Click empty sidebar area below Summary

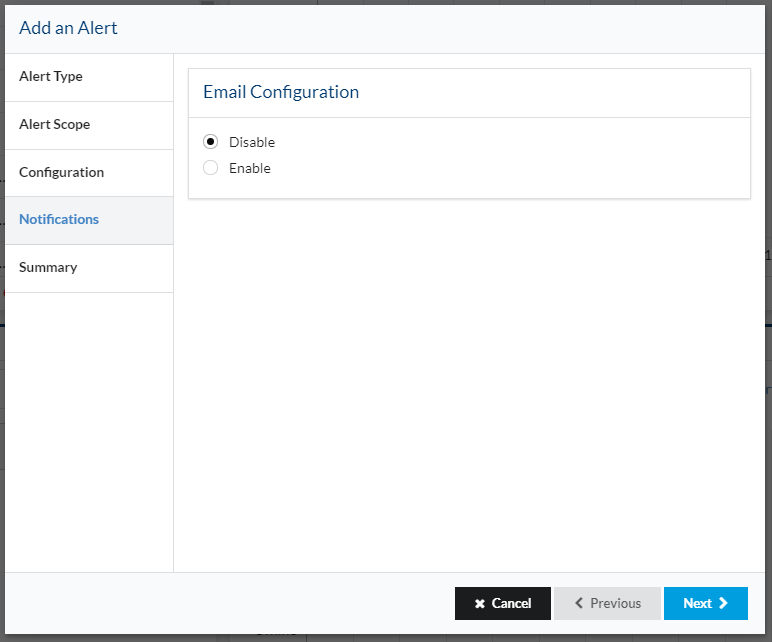tap(89, 432)
